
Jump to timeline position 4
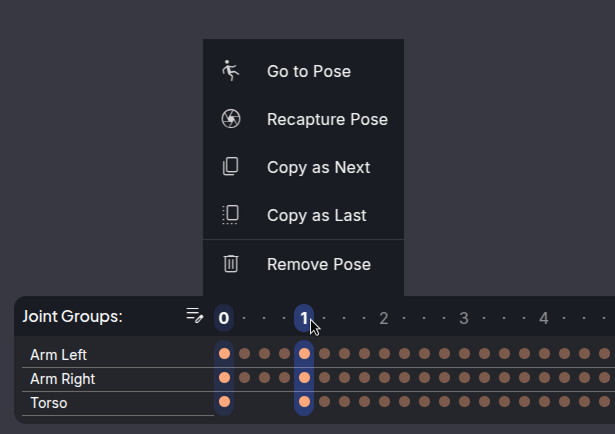[544, 318]
